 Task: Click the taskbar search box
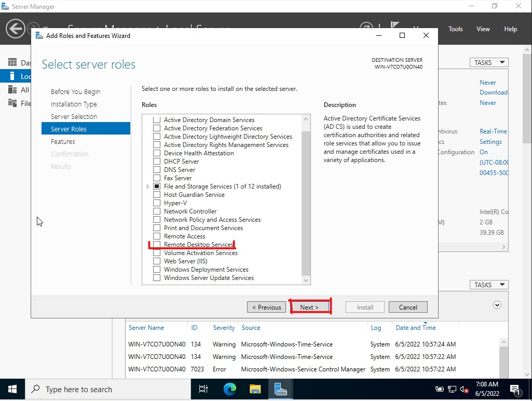(108, 389)
